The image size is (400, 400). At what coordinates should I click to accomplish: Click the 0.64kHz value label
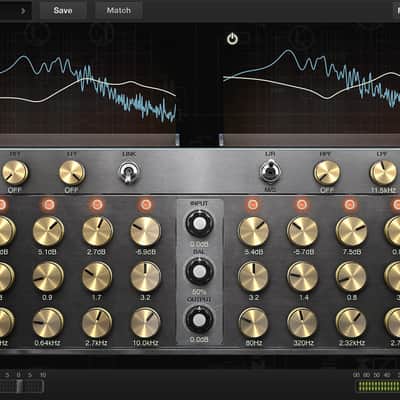click(47, 343)
